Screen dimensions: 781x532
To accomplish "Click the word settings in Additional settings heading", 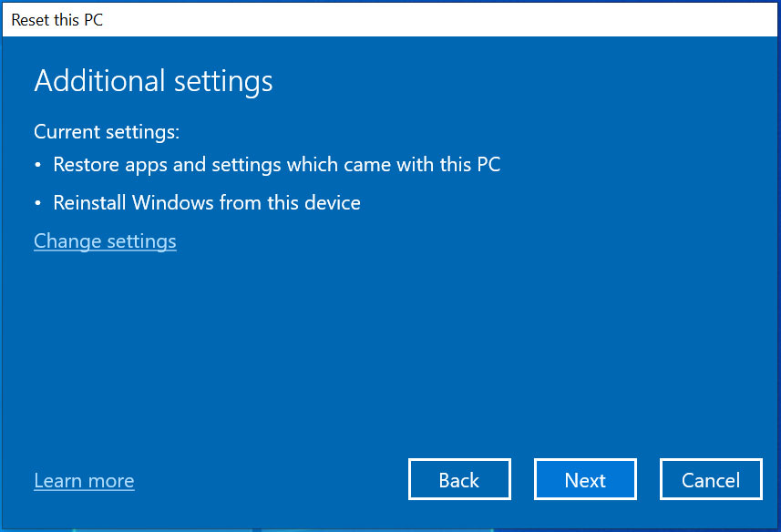I will tap(223, 83).
